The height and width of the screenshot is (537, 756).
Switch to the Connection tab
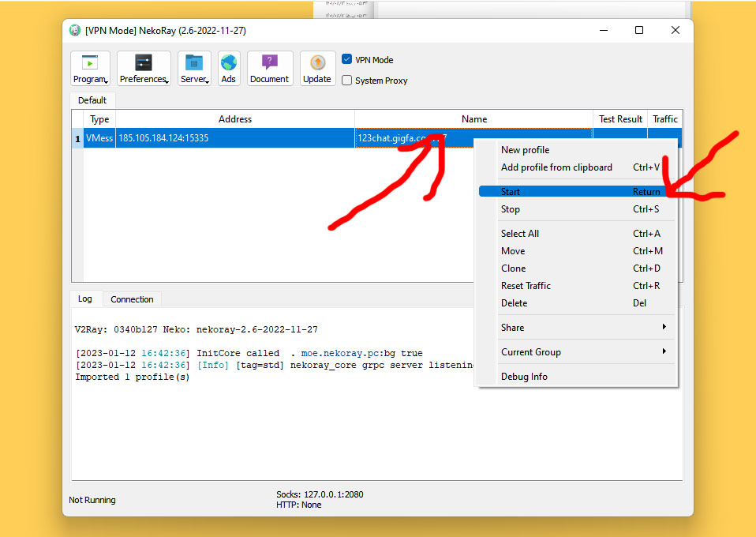[132, 299]
